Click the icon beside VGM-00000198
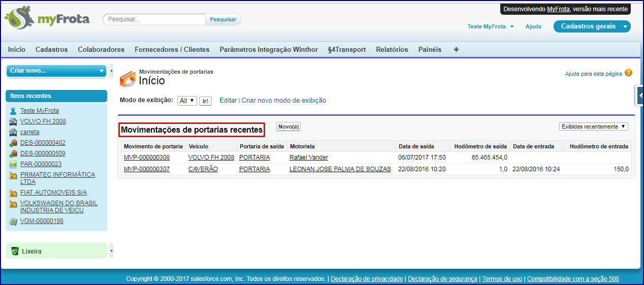This screenshot has width=644, height=285. click(13, 221)
